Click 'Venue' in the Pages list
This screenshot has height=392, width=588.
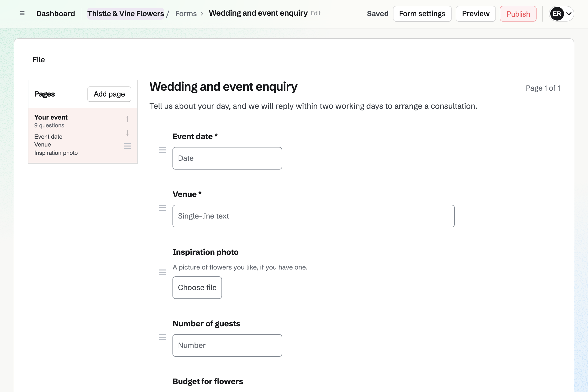click(x=42, y=145)
